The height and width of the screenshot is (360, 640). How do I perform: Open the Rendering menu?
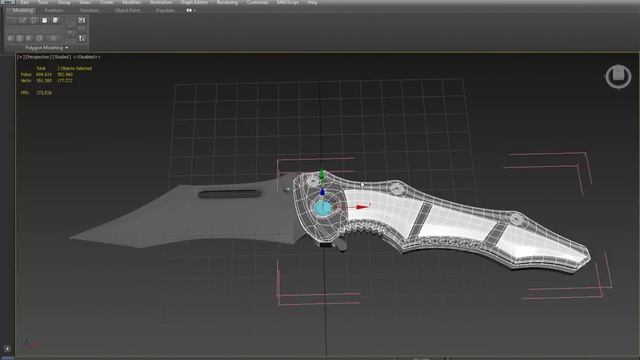[227, 2]
